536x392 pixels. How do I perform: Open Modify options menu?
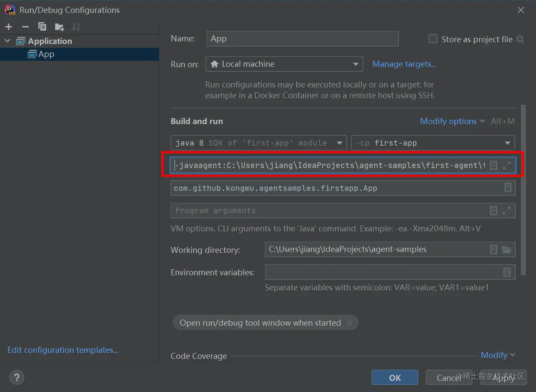(x=452, y=121)
